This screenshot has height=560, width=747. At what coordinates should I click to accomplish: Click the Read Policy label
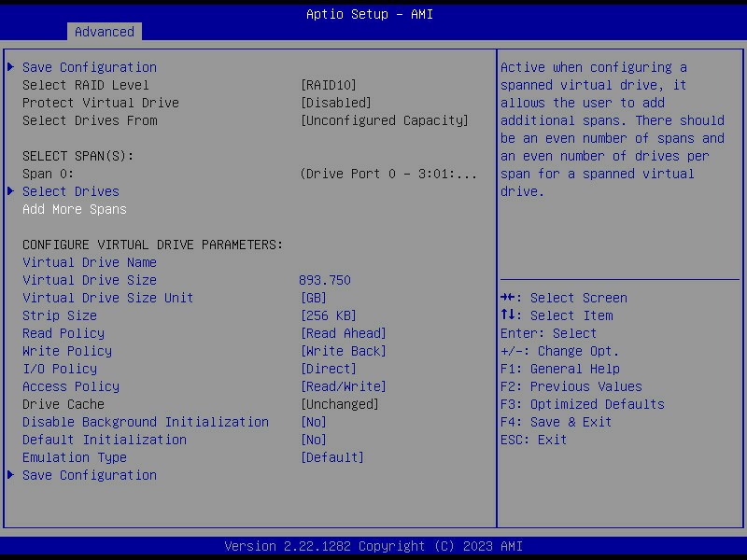(x=63, y=333)
